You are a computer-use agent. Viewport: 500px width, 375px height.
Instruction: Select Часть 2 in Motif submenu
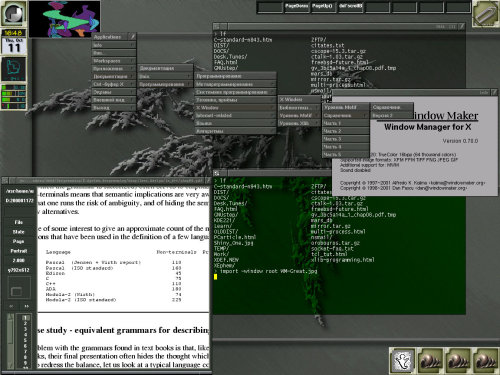(346, 131)
